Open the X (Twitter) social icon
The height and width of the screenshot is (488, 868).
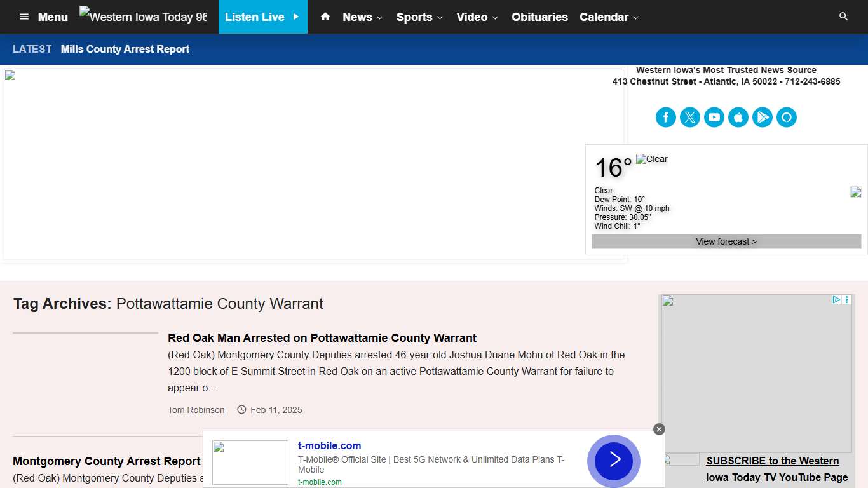[690, 117]
